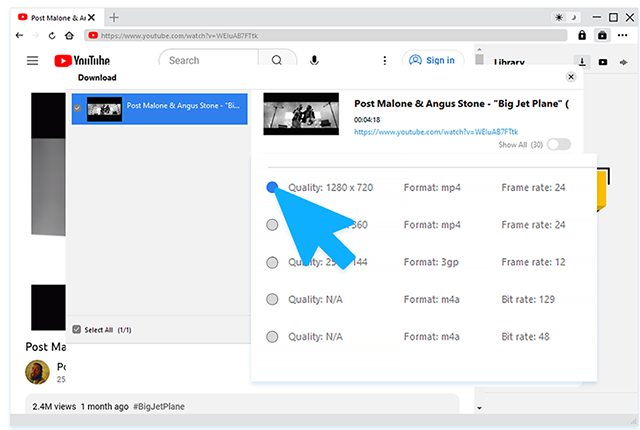Close the Post Malone browser tab
The image size is (640, 430).
(x=91, y=18)
